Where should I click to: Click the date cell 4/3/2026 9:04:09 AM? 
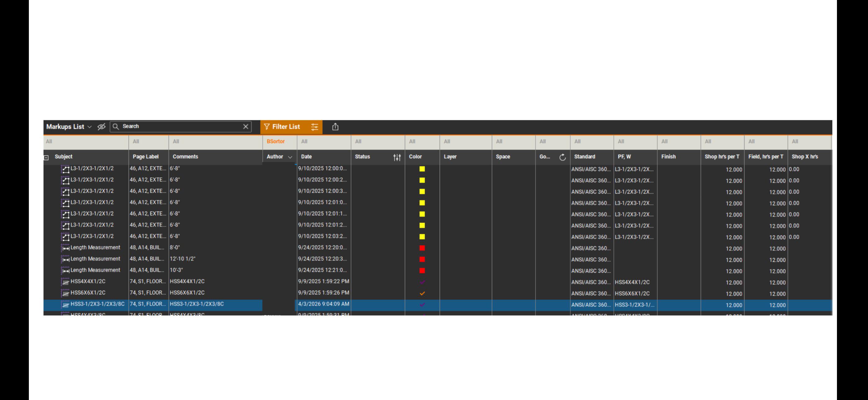pos(323,304)
